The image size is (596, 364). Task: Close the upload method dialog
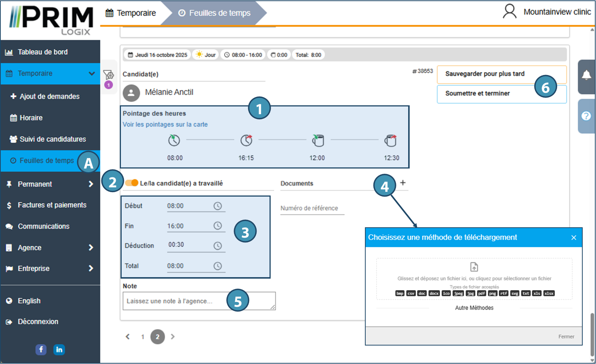click(574, 238)
